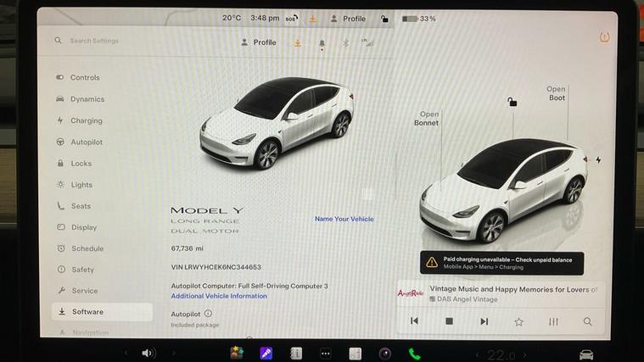Screen dimensions: 644x362
Task: Tap the download icon in settings header
Action: [x=297, y=42]
